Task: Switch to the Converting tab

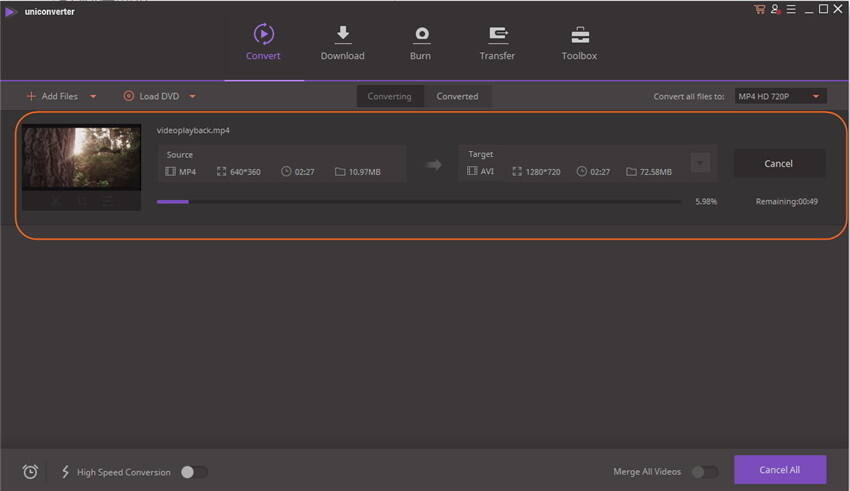Action: [x=390, y=96]
